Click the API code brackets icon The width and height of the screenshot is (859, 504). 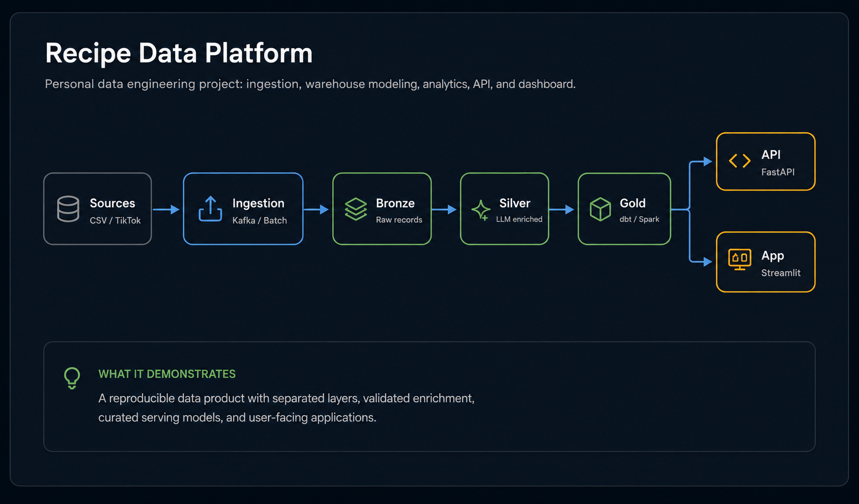point(740,161)
